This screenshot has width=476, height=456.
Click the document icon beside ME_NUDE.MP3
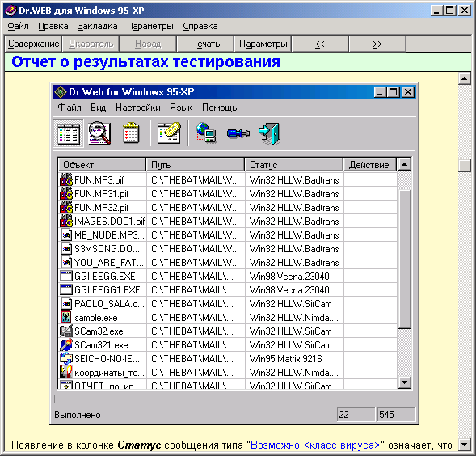click(x=66, y=234)
